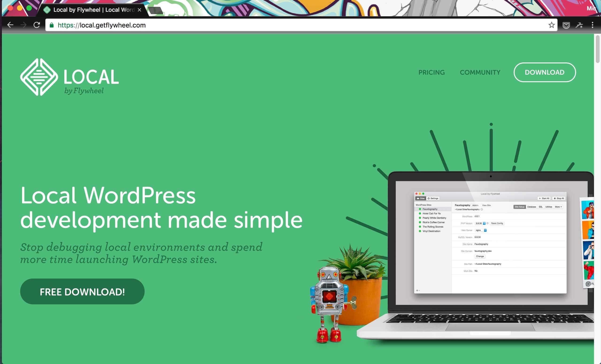Click the FREE DOWNLOAD button
Image resolution: width=601 pixels, height=364 pixels.
pos(82,291)
